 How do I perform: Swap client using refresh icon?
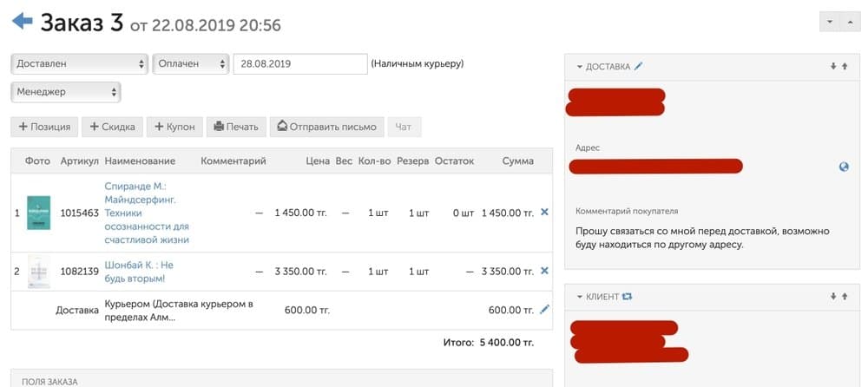click(x=627, y=297)
